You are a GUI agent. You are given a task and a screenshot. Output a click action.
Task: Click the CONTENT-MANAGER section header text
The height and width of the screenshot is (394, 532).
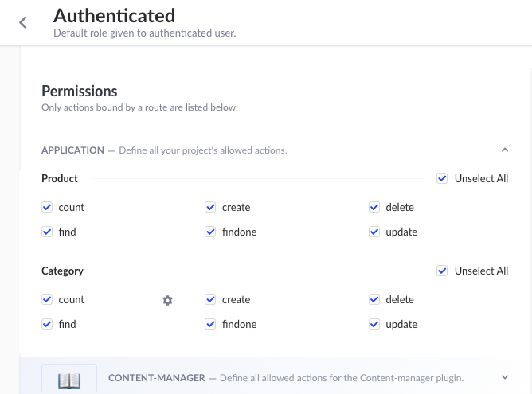(156, 377)
